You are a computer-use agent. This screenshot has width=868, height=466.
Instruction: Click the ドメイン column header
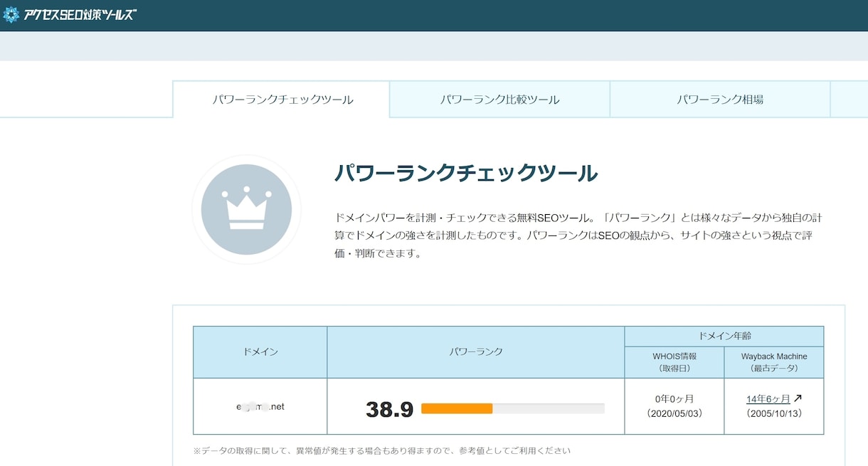(x=260, y=352)
